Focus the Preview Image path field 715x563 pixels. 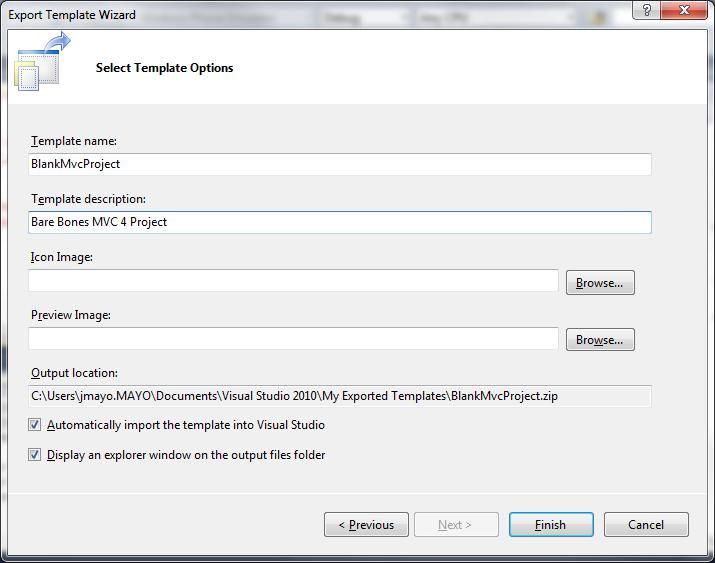coord(293,339)
